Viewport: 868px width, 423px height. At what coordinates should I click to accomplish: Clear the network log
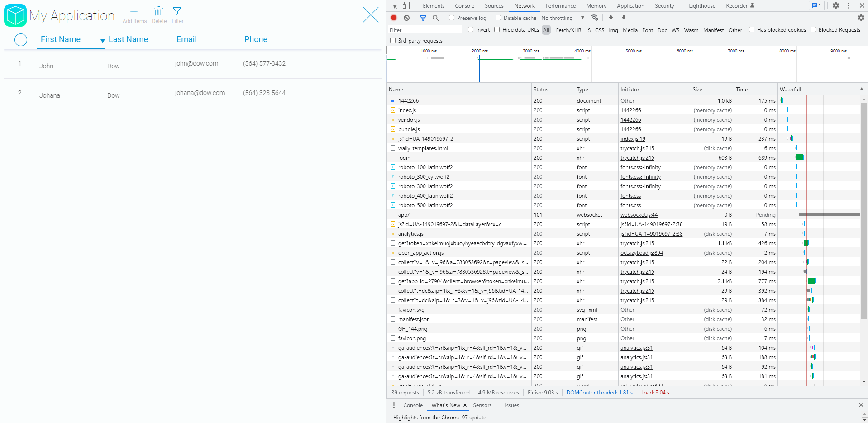(x=407, y=18)
